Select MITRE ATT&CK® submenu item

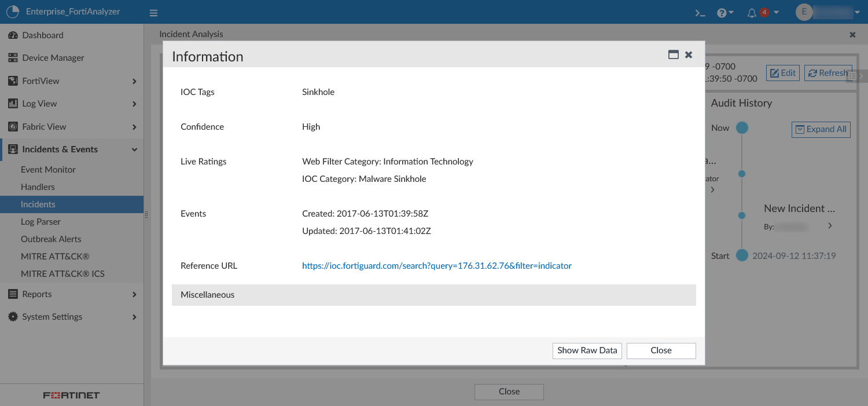[55, 257]
